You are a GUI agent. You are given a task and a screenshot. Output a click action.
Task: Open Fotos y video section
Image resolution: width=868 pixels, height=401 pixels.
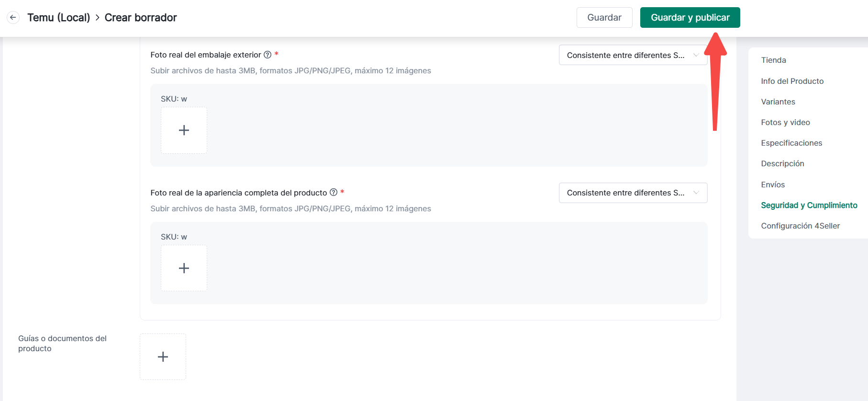click(785, 123)
